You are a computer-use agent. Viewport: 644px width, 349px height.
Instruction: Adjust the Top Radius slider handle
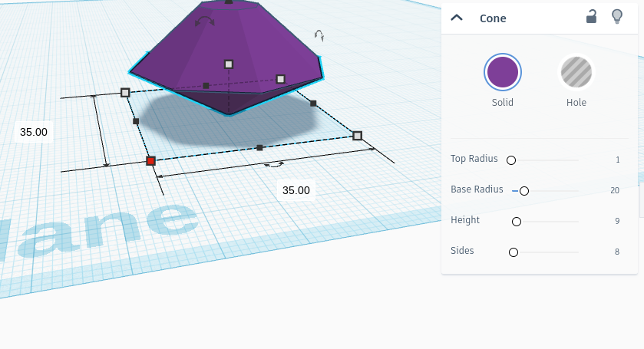511,160
